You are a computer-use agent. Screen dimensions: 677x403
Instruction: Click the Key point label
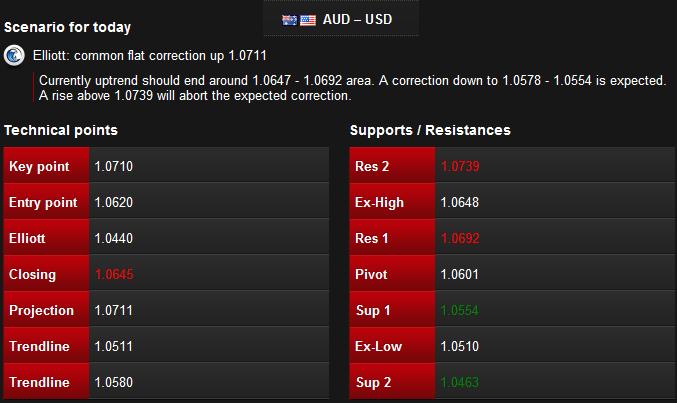(x=39, y=166)
